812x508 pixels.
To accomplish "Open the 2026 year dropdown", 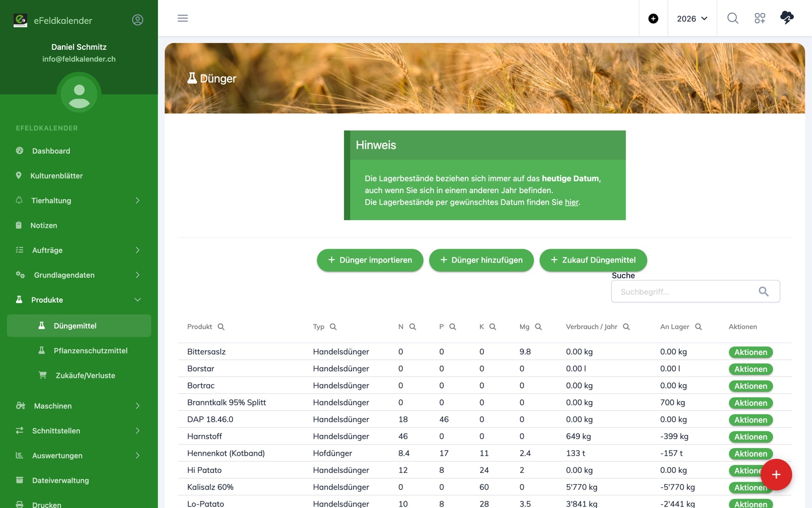I will (x=692, y=19).
